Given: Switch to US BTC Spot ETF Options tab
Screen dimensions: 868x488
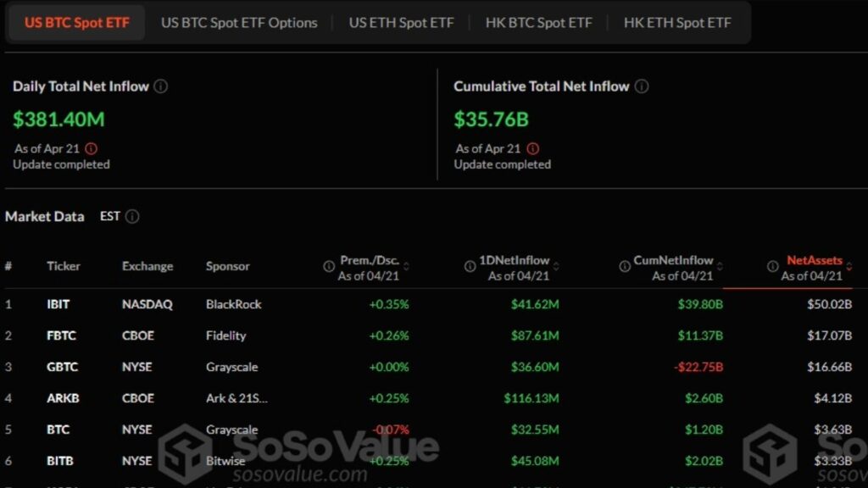Looking at the screenshot, I should click(239, 23).
